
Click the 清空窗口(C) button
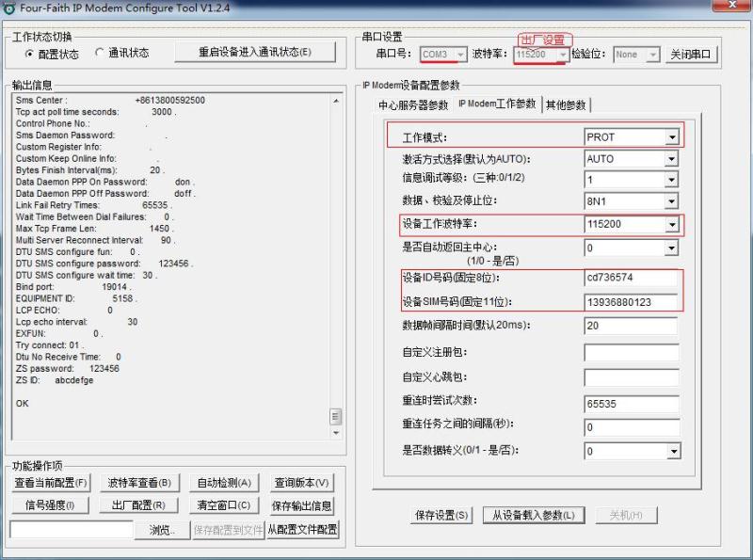(224, 505)
